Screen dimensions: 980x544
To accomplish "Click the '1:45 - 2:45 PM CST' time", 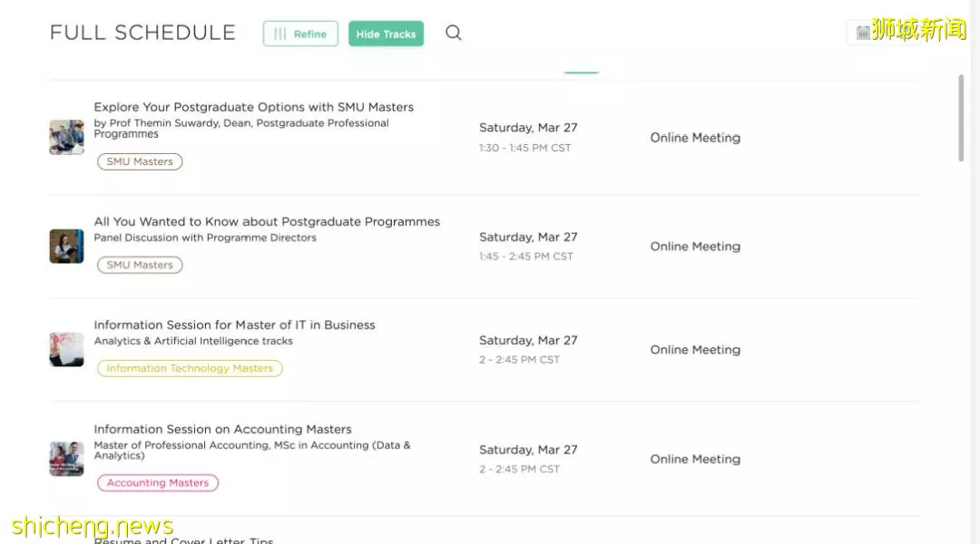I will [x=526, y=257].
